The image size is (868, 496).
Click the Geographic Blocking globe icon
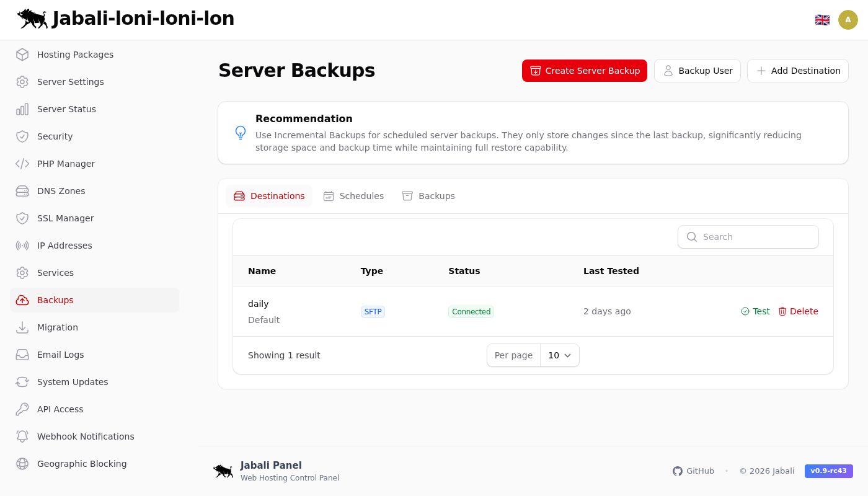22,464
